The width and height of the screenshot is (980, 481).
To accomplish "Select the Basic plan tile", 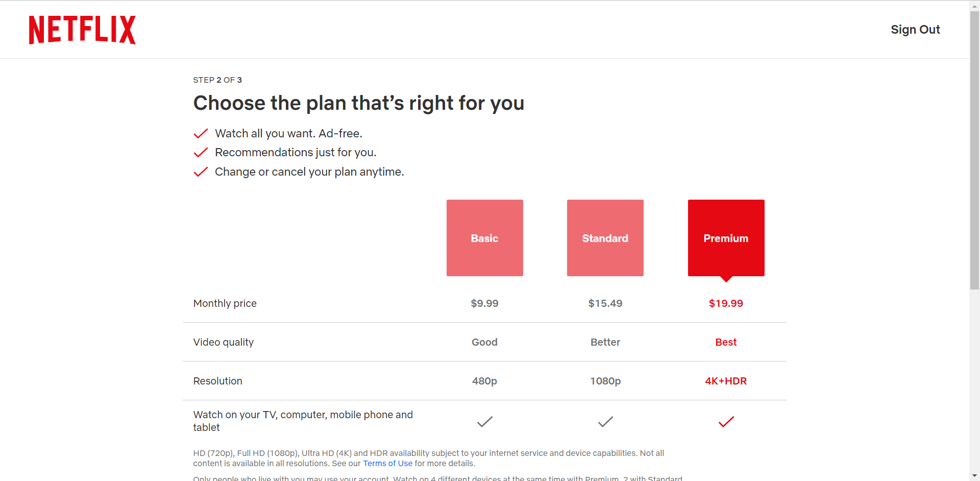I will 484,238.
